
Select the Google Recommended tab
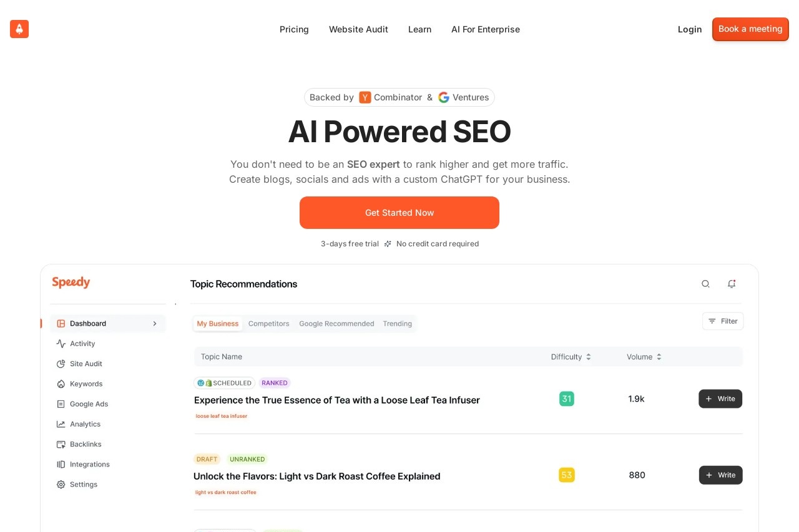tap(336, 324)
